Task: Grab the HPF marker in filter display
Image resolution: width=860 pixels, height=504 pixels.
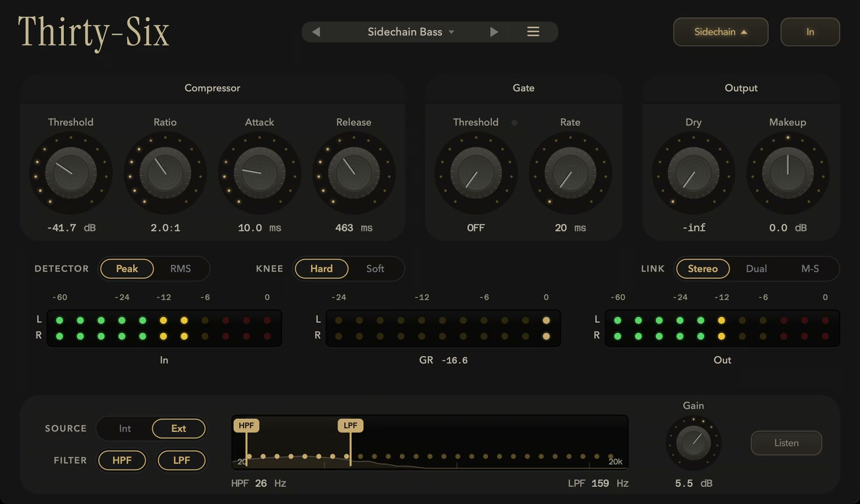Action: pos(246,426)
